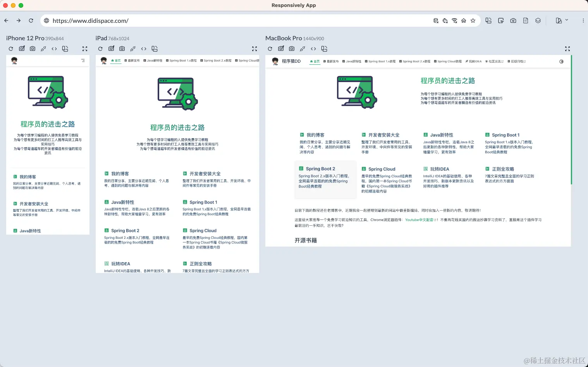Take quick screenshot of the iPad
This screenshot has width=588, height=367.
click(122, 49)
